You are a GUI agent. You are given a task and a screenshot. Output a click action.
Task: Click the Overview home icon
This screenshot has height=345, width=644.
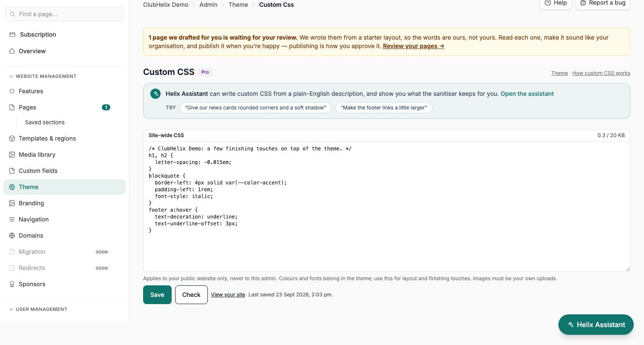point(12,51)
